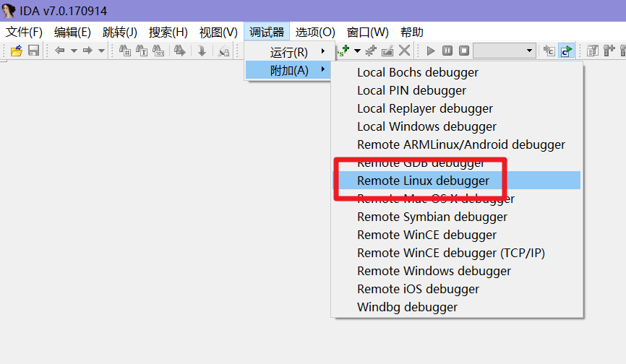This screenshot has height=364, width=626.
Task: Open the 编辑(E) menu
Action: 72,32
